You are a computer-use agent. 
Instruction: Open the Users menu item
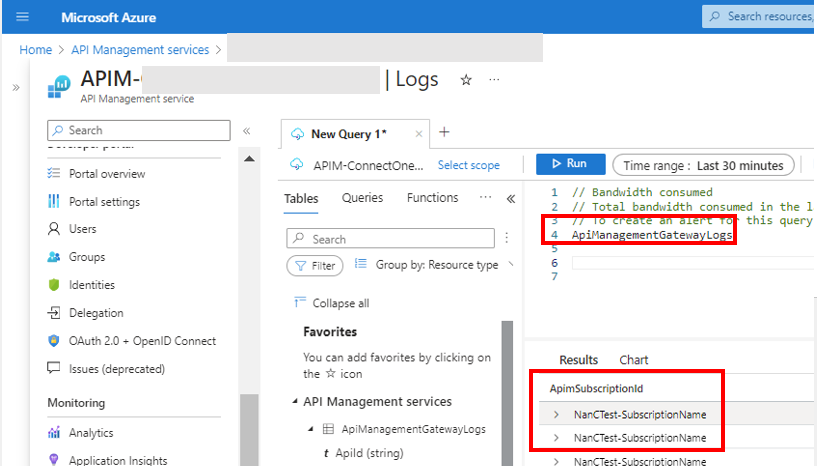82,229
